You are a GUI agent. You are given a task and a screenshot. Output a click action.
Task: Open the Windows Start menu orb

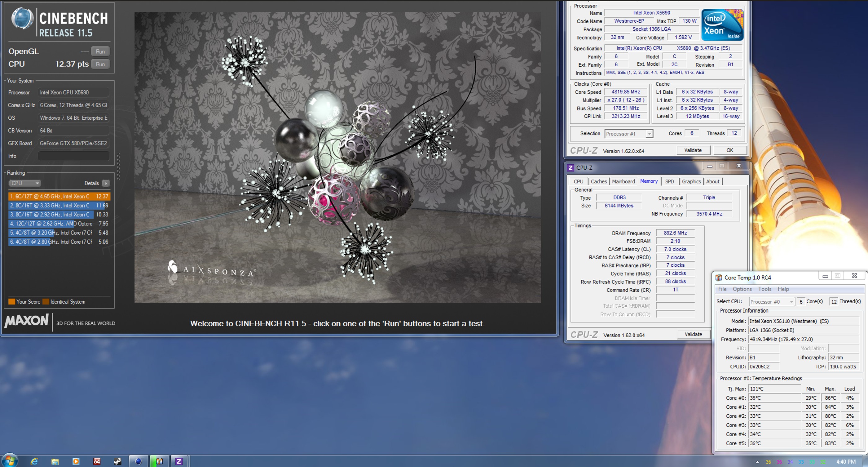[x=9, y=460]
